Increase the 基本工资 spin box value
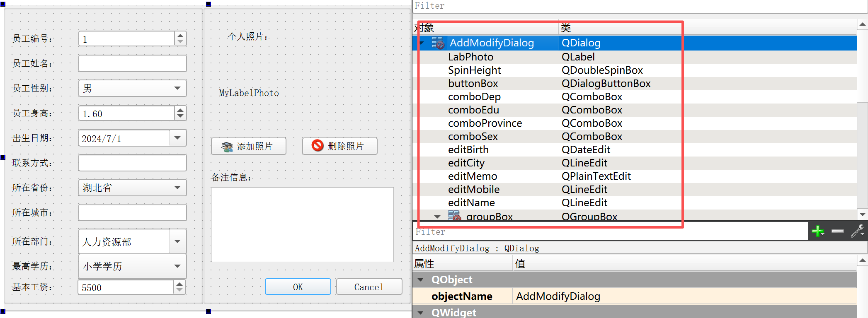The width and height of the screenshot is (868, 318). pos(179,284)
